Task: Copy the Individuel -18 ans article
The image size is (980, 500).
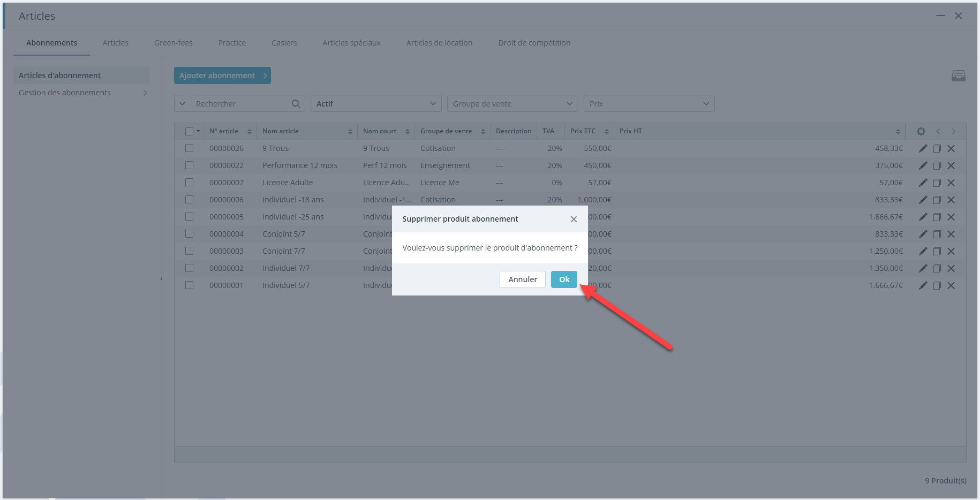Action: (937, 200)
